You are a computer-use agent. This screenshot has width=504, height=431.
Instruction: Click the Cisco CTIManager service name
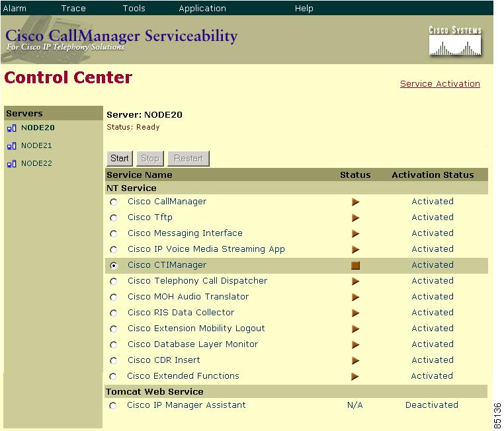(x=167, y=265)
